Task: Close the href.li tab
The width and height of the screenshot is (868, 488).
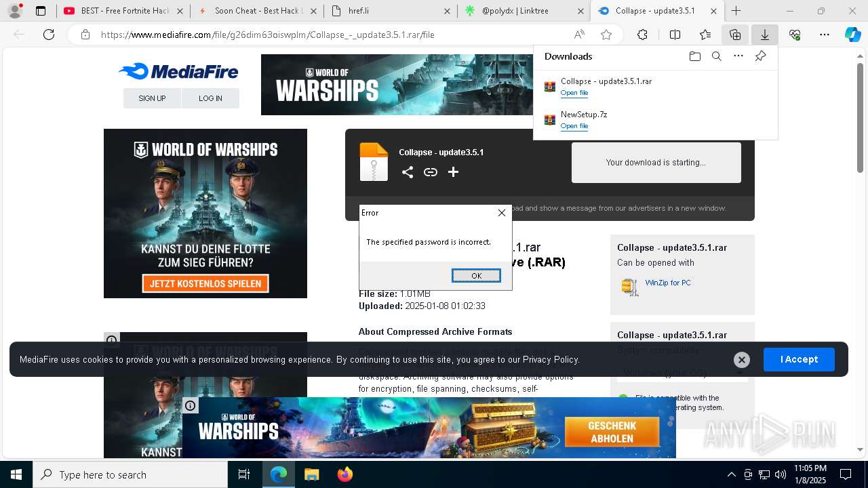Action: (x=447, y=11)
